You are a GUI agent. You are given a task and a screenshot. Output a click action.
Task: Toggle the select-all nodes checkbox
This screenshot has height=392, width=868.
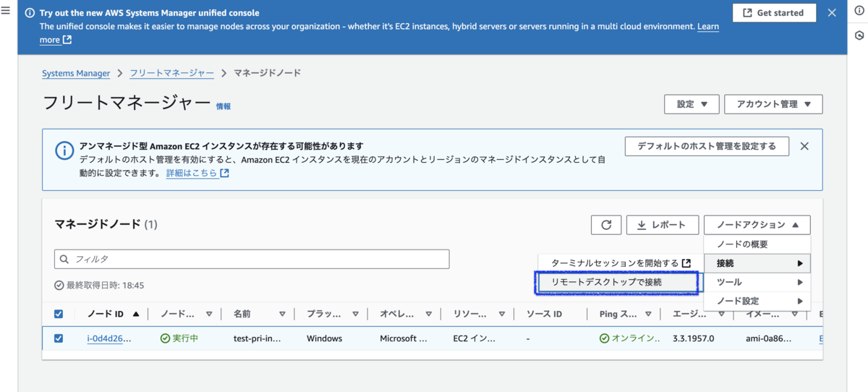tap(59, 314)
